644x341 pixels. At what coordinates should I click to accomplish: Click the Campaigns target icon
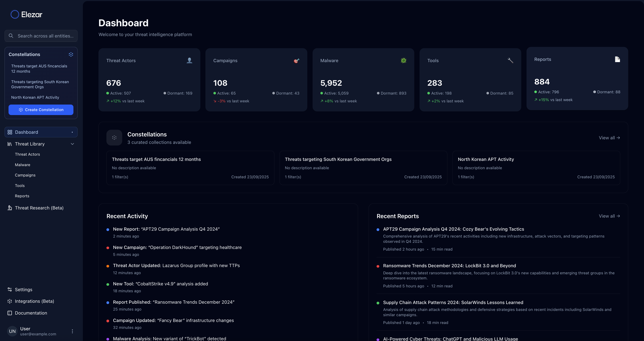click(296, 61)
